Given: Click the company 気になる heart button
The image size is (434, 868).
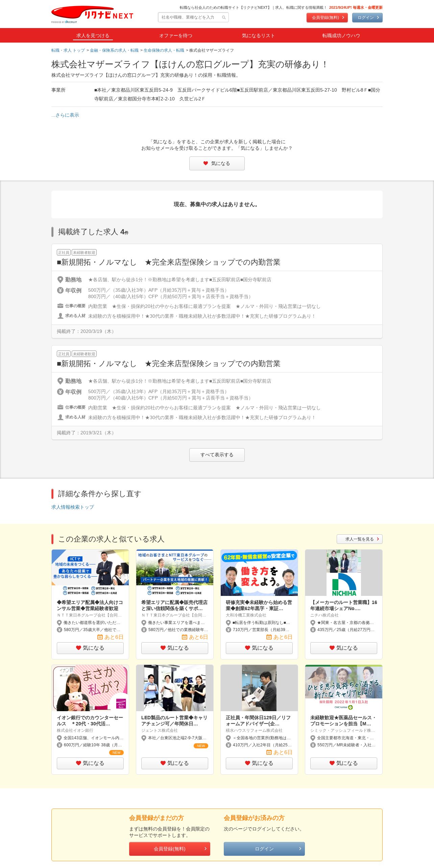Looking at the screenshot, I should 217,164.
